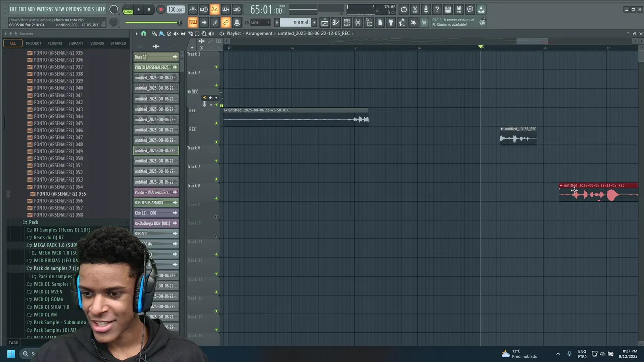Click the red untitled 22-12-05_REC audio clip
Viewport: 644px width, 362px height.
pyautogui.click(x=599, y=192)
